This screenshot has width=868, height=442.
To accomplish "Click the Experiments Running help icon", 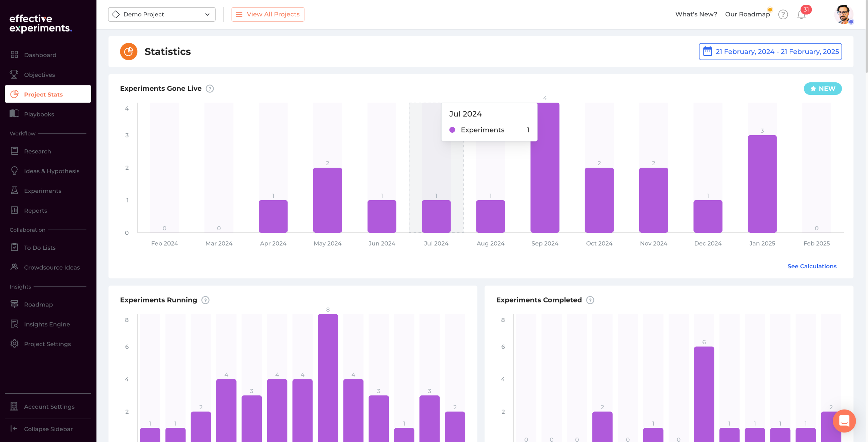I will pyautogui.click(x=205, y=300).
